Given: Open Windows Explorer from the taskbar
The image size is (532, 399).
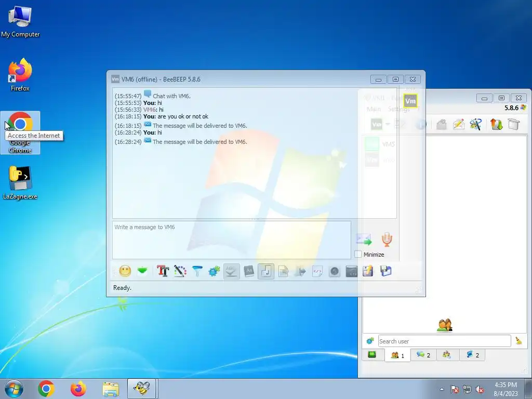Looking at the screenshot, I should (111, 389).
